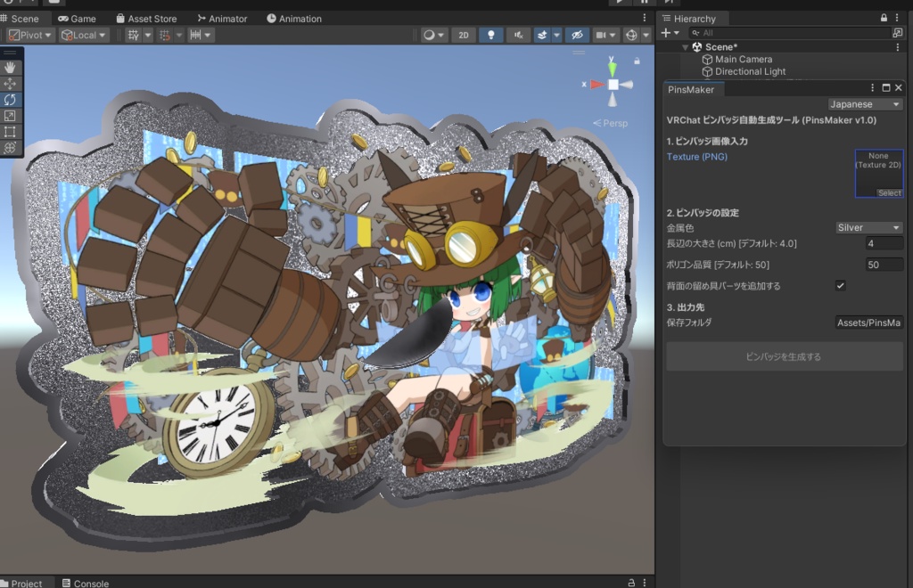913x588 pixels.
Task: Open the Pivot mode dropdown
Action: [x=30, y=35]
